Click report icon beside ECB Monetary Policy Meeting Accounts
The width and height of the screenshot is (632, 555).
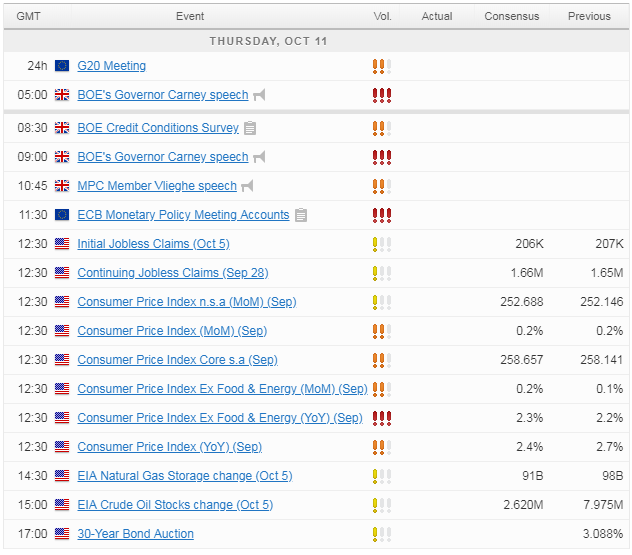tap(301, 215)
